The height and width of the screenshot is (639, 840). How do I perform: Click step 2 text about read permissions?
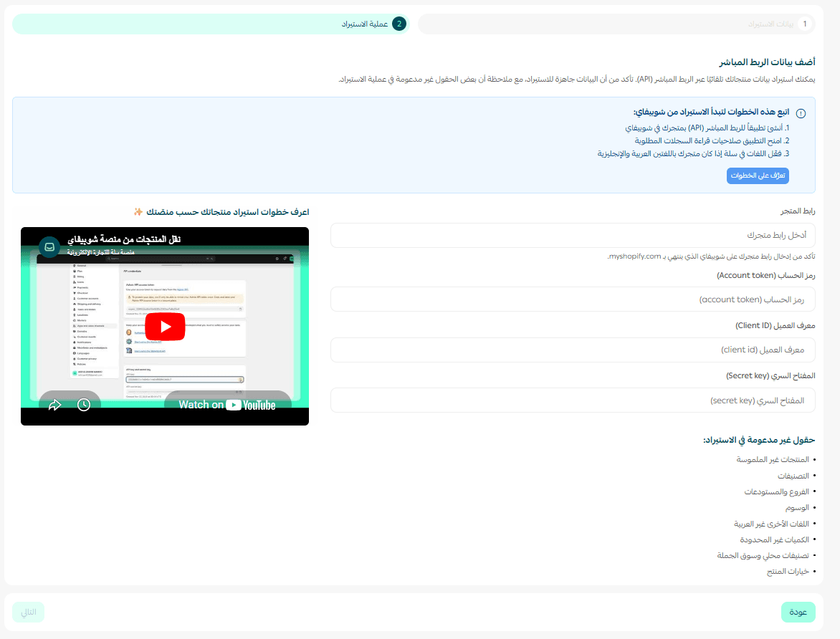[712, 141]
